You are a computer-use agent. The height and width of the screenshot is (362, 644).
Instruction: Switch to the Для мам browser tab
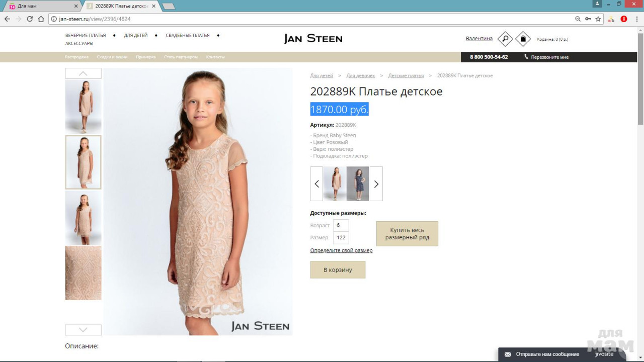point(40,6)
